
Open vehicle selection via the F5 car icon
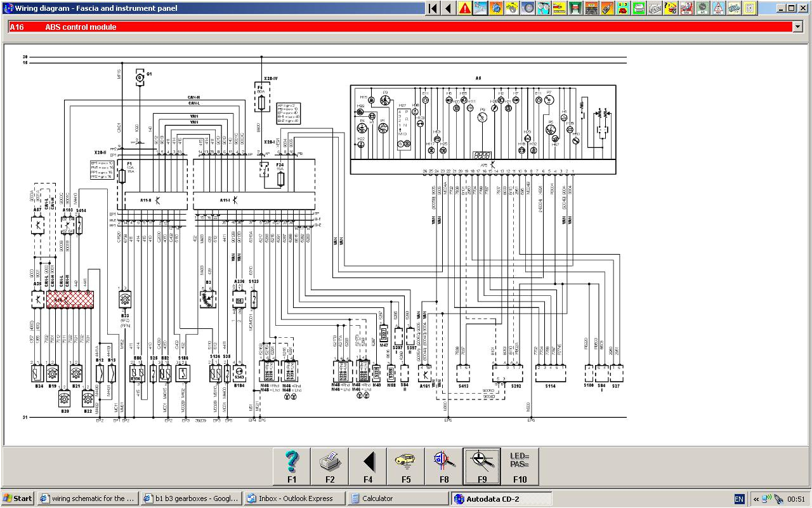406,465
